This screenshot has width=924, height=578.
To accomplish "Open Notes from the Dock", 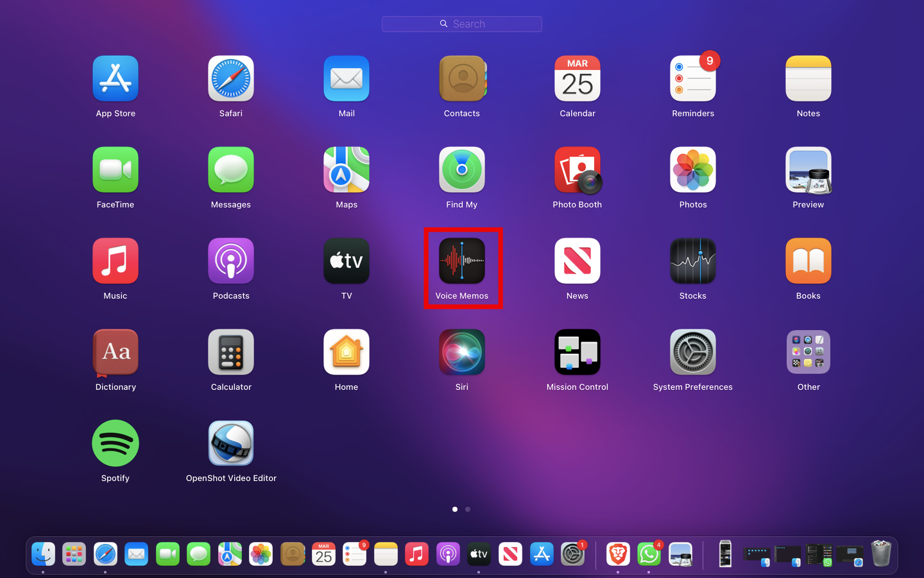I will point(386,554).
